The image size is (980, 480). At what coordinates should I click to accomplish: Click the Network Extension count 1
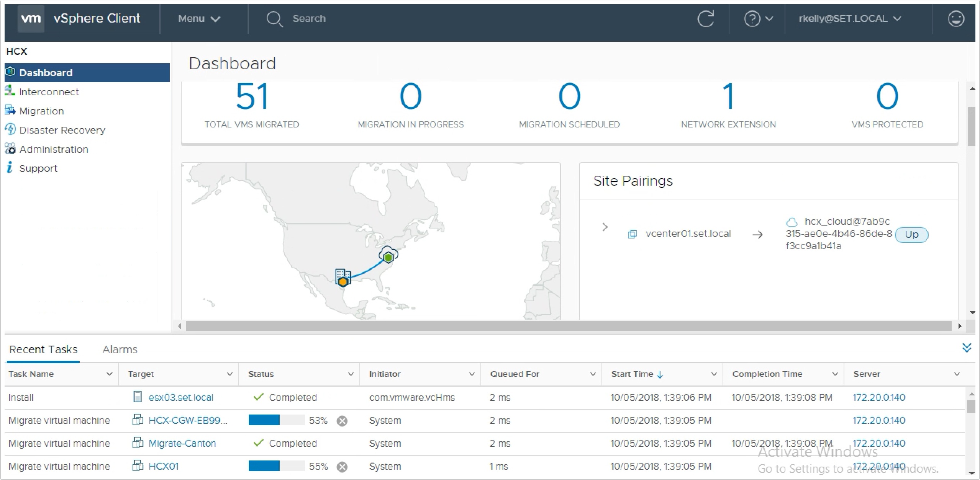click(728, 96)
